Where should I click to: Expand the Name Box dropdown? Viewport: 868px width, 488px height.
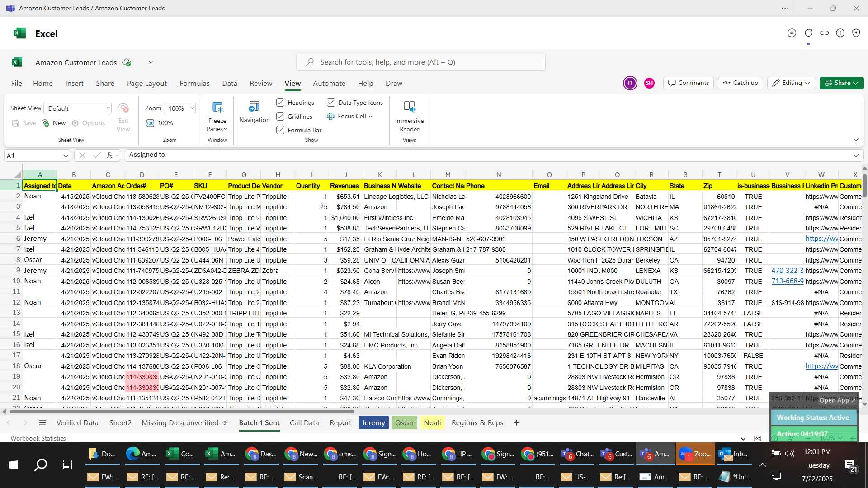click(66, 156)
